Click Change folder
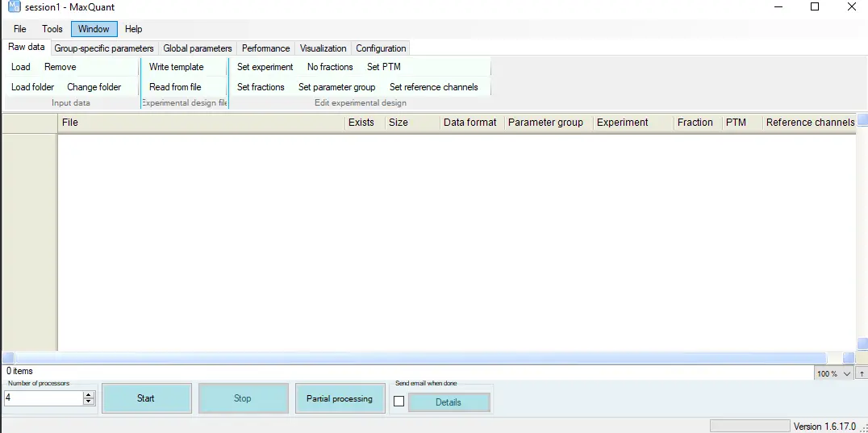Image resolution: width=868 pixels, height=433 pixels. pyautogui.click(x=94, y=87)
